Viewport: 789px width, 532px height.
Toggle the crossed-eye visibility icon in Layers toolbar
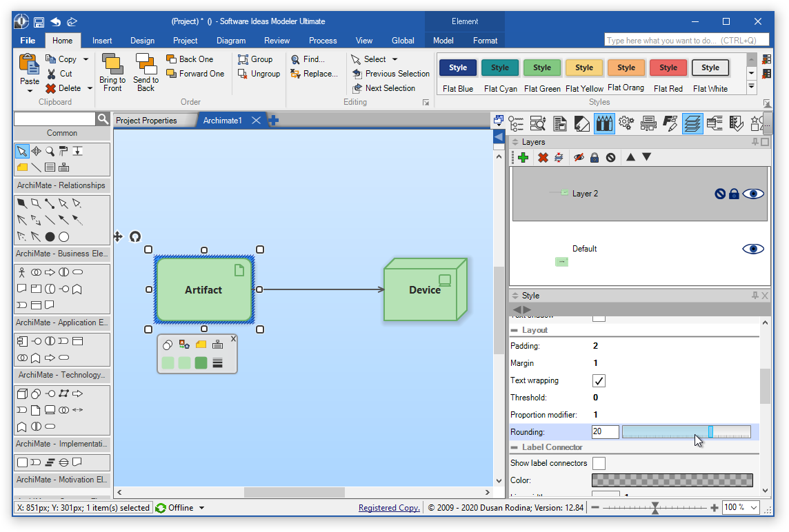[x=579, y=158]
